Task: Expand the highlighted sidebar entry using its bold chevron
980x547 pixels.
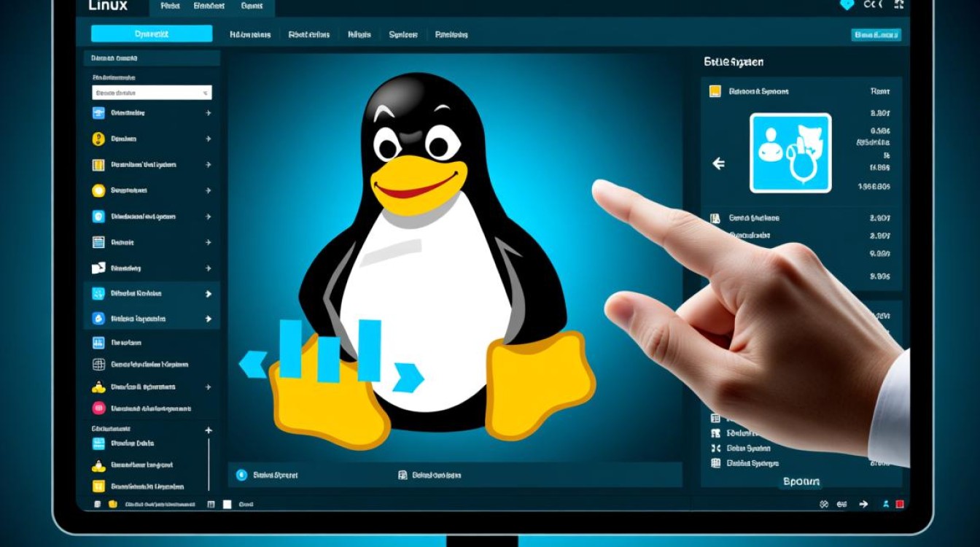Action: 208,294
